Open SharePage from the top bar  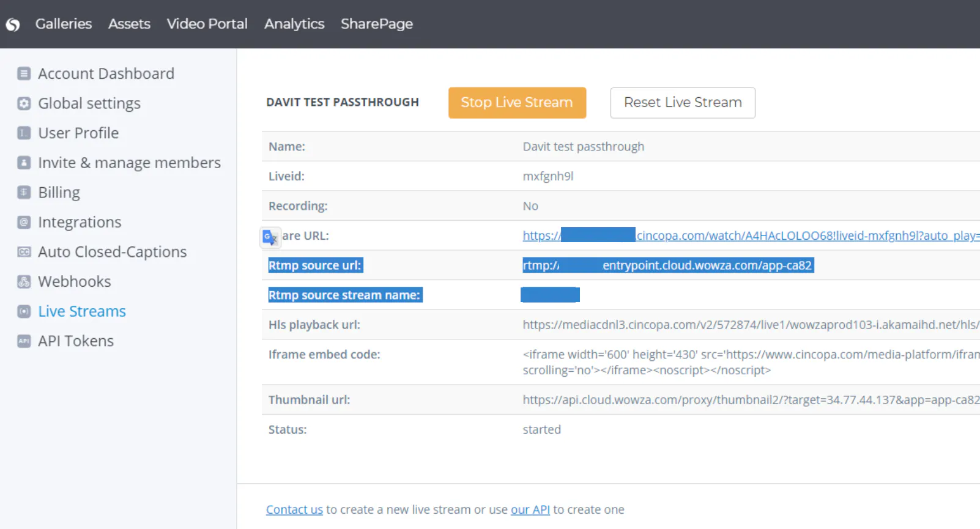pos(377,24)
